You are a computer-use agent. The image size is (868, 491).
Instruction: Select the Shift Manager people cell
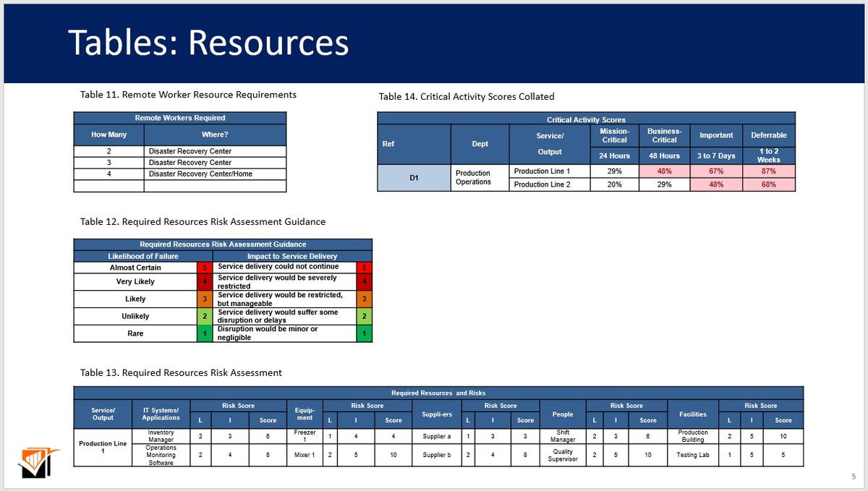563,435
